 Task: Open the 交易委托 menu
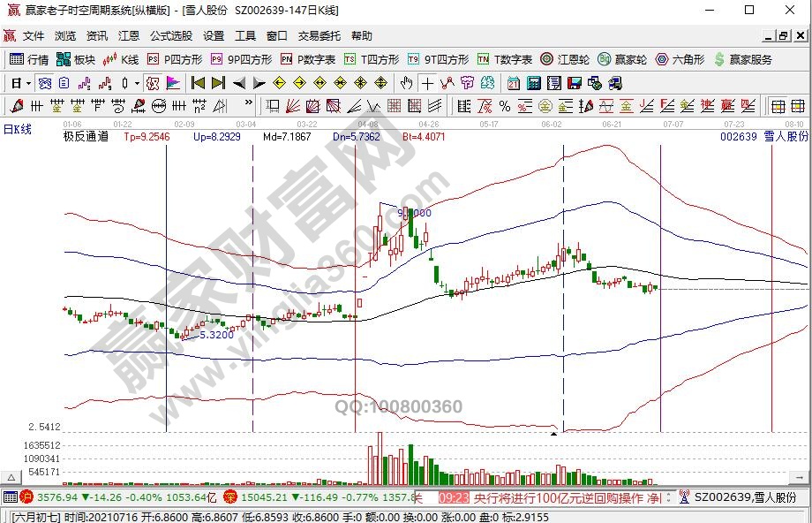(x=319, y=36)
